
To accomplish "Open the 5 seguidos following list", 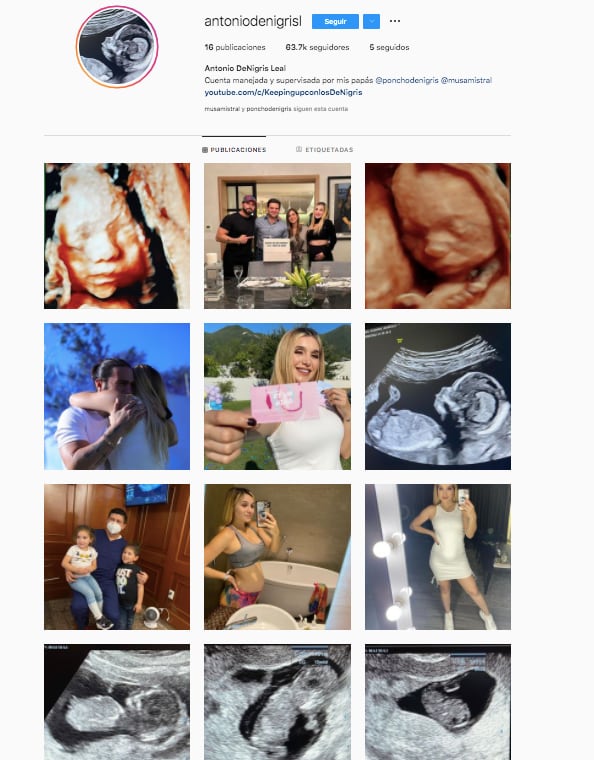I will coord(389,47).
